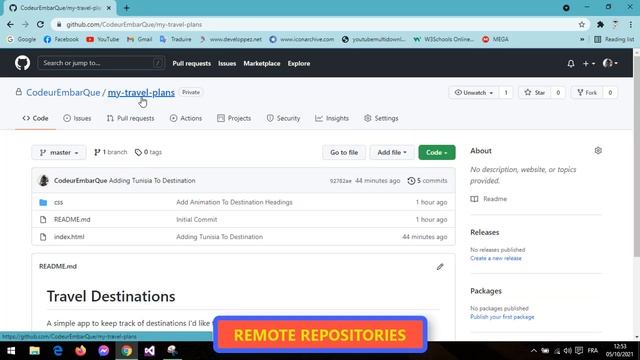Open Visual Studio from the taskbar
The image size is (640, 360).
coord(149,351)
